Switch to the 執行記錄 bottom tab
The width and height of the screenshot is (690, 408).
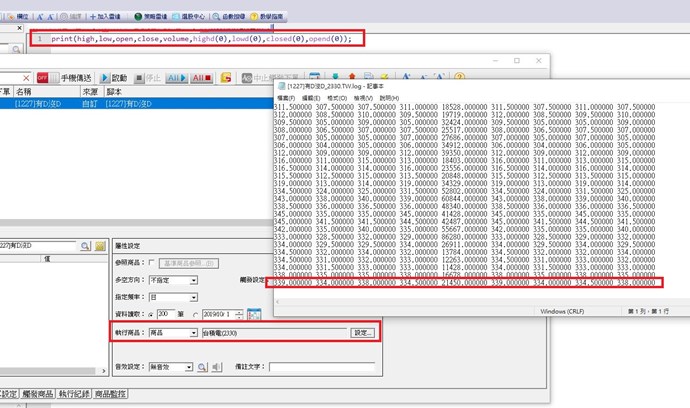click(77, 395)
